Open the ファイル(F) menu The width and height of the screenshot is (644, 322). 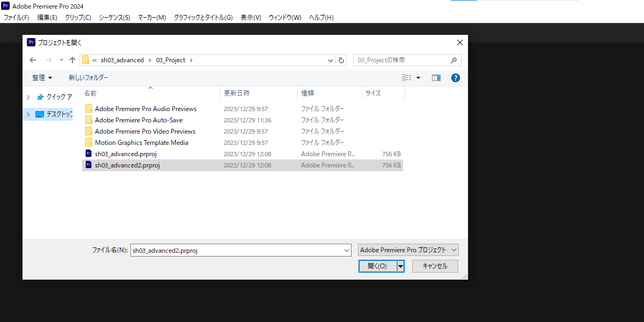click(x=17, y=17)
